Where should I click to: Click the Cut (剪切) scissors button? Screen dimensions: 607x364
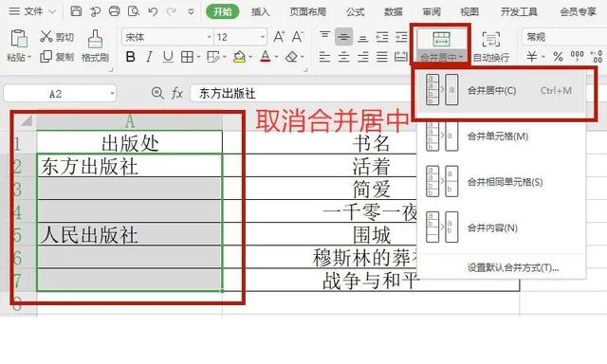coord(57,37)
